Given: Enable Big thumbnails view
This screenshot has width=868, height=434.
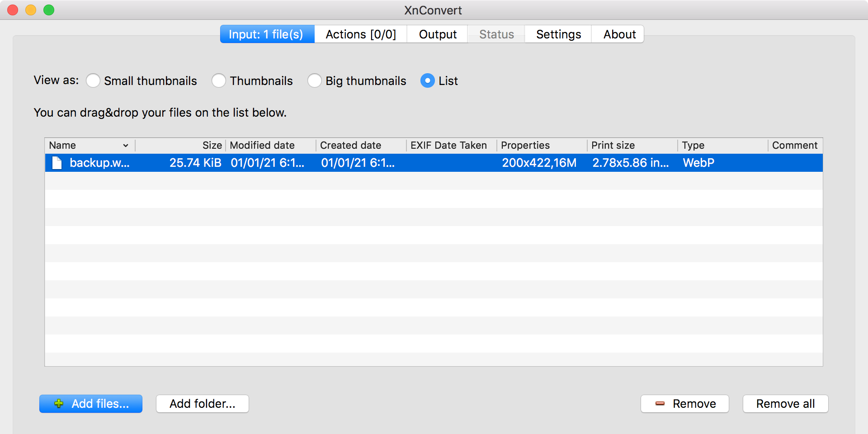Looking at the screenshot, I should 315,81.
